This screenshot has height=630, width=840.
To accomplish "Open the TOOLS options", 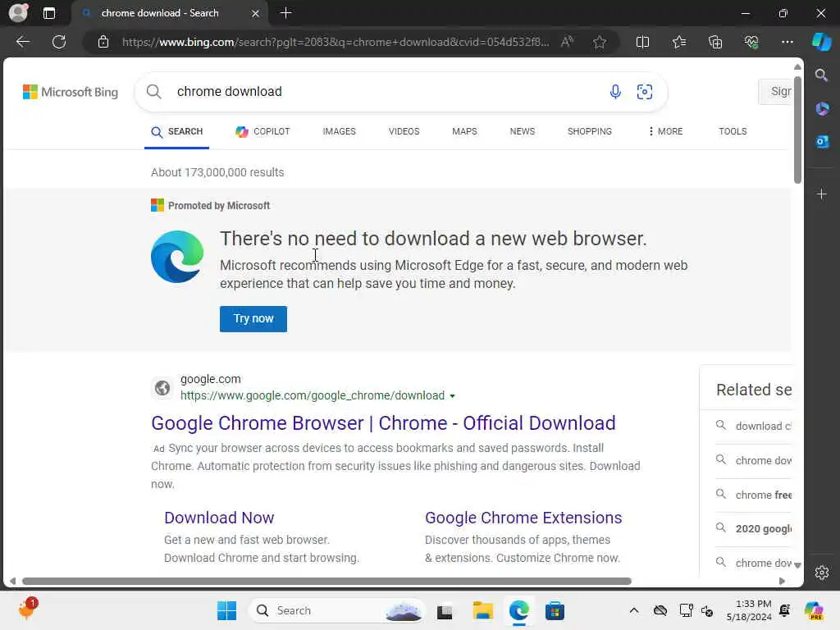I will point(733,132).
